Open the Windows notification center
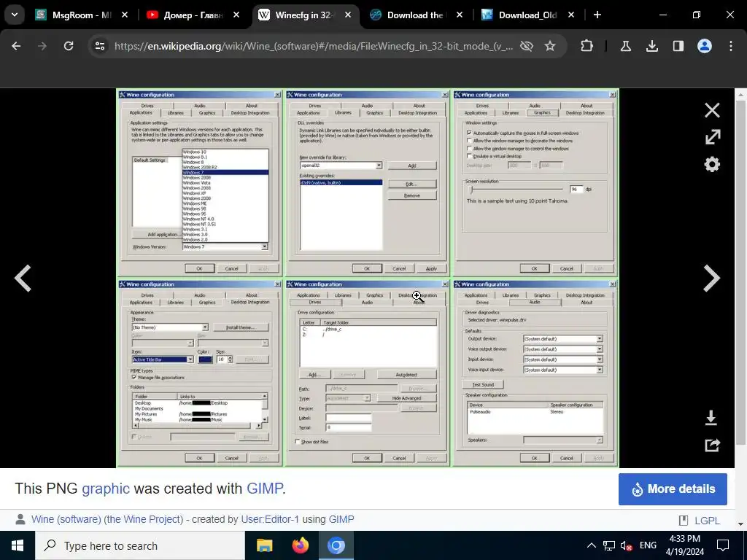This screenshot has width=747, height=560. coord(723,545)
